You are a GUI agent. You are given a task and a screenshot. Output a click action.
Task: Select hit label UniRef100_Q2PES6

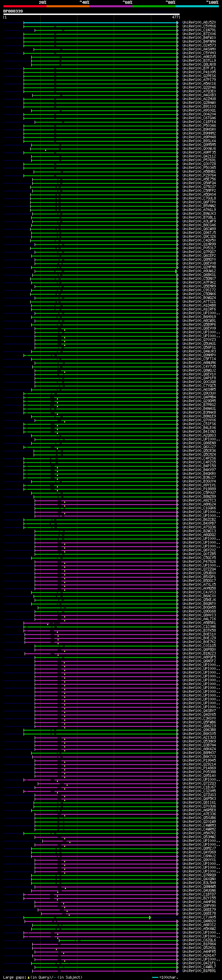coord(199,76)
